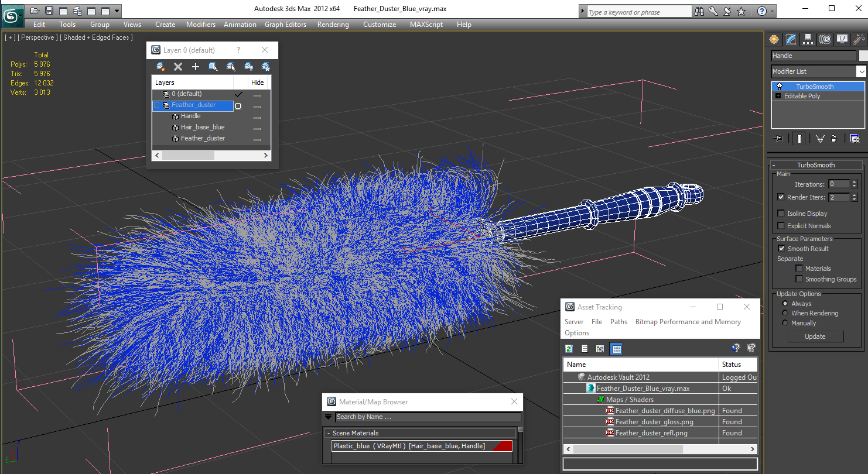
Task: Click Create New Layer icon
Action: point(160,67)
